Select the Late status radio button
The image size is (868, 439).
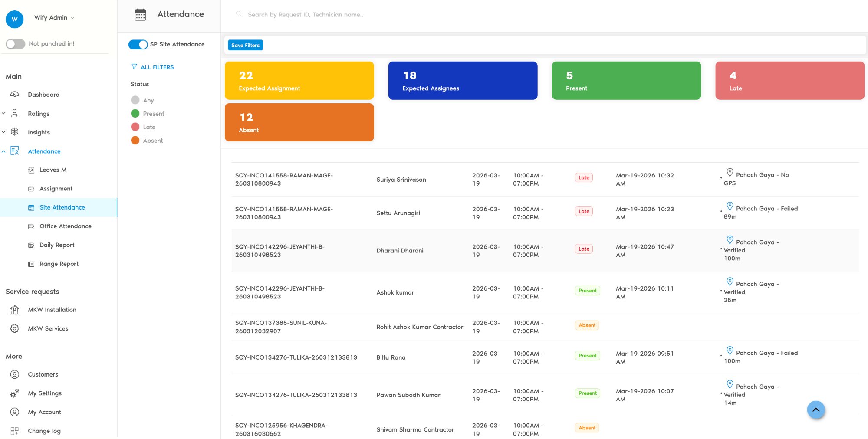pyautogui.click(x=135, y=127)
